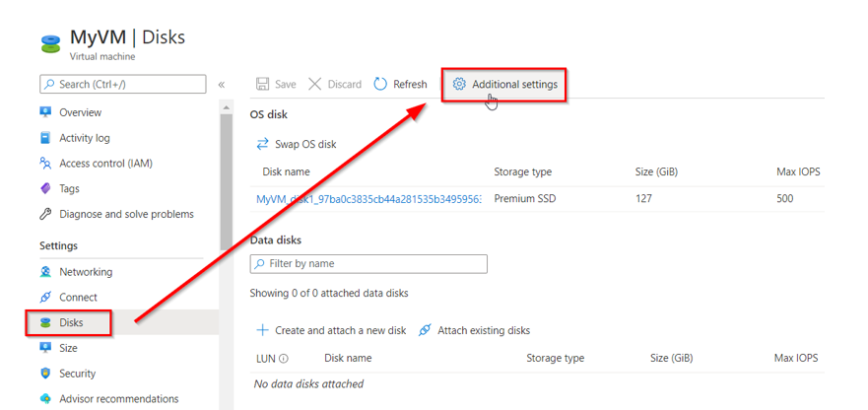Open the Overview menu item

[80, 112]
